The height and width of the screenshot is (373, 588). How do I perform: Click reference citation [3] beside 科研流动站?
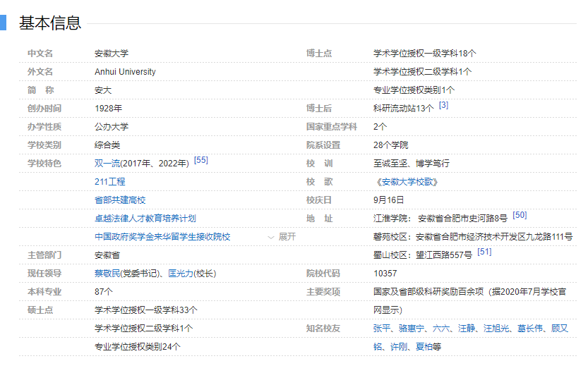[443, 106]
